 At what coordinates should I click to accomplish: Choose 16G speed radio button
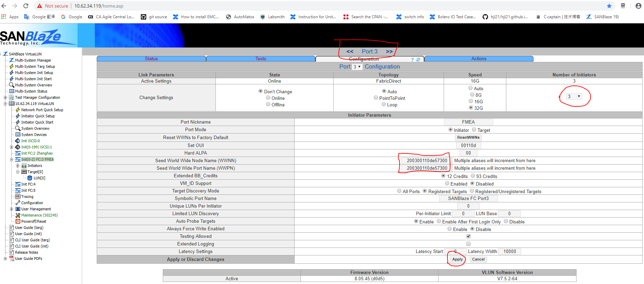[471, 101]
